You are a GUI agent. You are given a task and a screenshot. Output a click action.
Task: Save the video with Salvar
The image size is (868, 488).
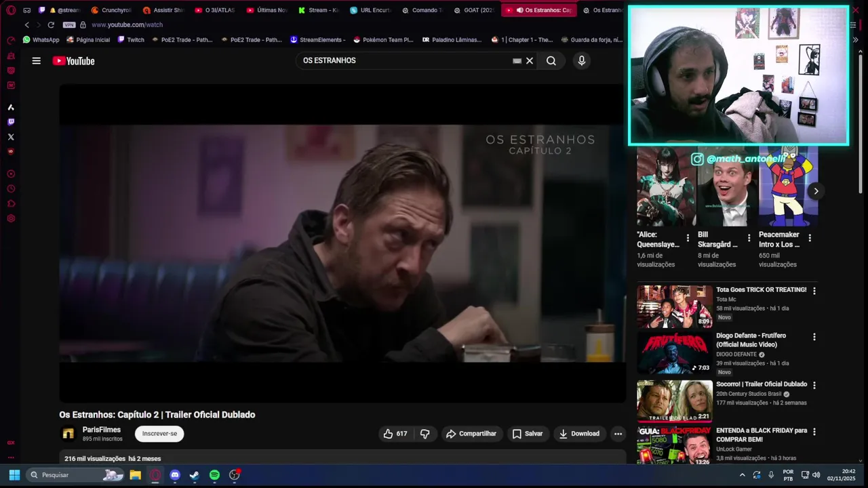[x=528, y=434]
